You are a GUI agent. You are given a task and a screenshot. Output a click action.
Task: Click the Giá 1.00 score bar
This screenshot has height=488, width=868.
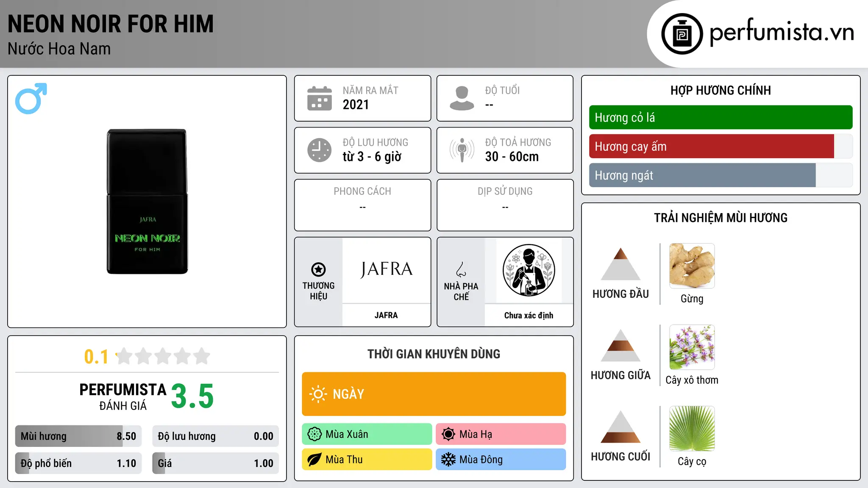[x=216, y=463]
